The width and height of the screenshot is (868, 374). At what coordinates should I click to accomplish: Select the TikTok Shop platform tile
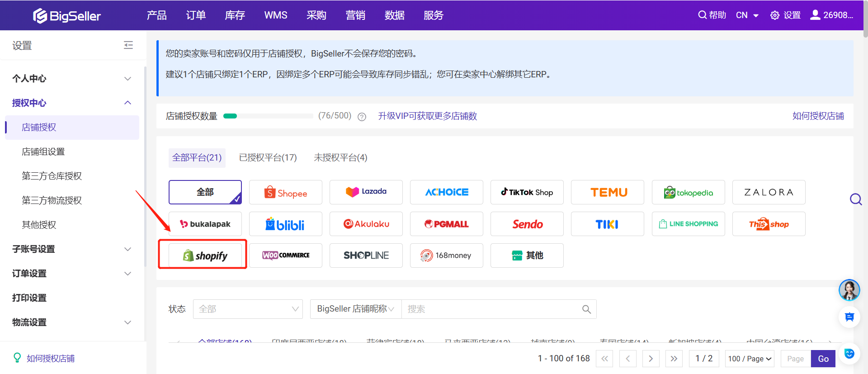click(527, 192)
